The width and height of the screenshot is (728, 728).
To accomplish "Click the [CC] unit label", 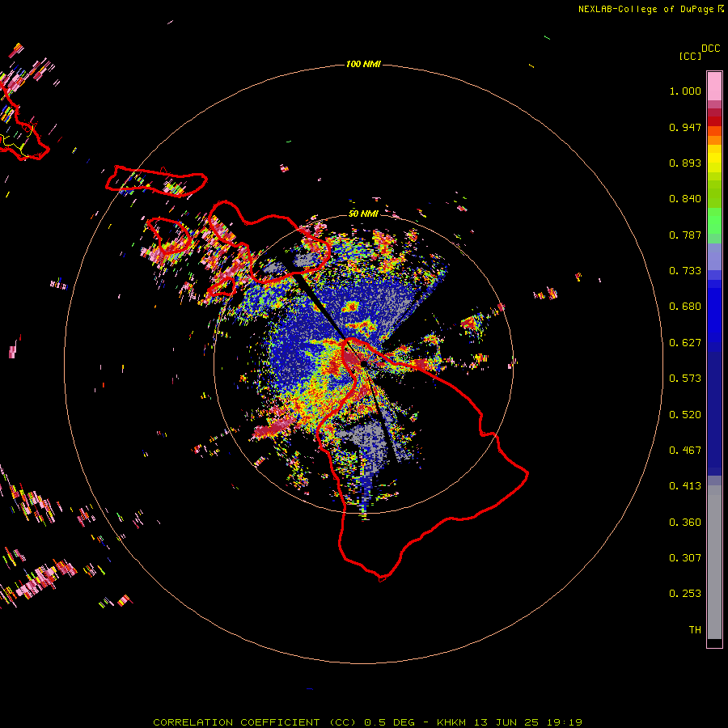I will tap(691, 56).
